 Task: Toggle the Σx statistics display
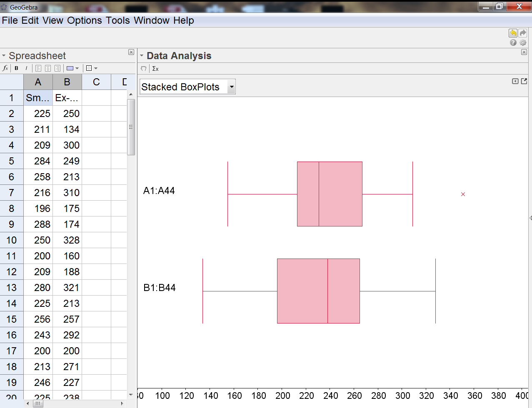pos(155,69)
